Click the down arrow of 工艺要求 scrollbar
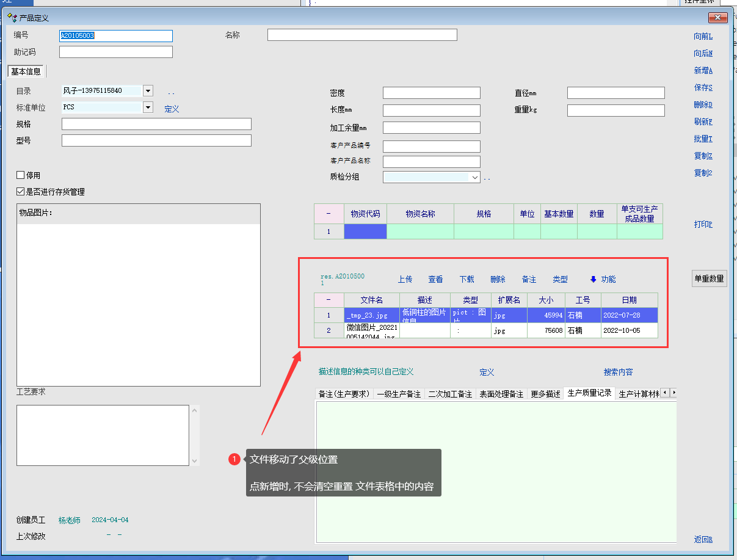 click(195, 461)
